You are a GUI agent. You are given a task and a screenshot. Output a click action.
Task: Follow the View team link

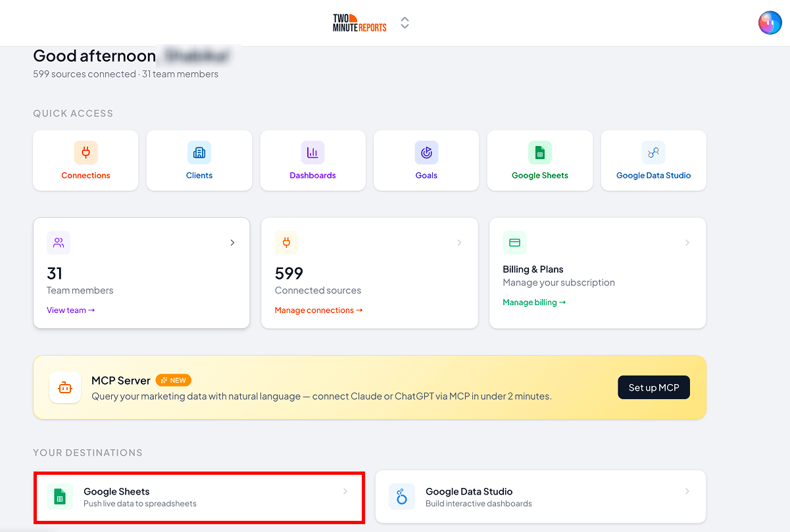tap(71, 310)
